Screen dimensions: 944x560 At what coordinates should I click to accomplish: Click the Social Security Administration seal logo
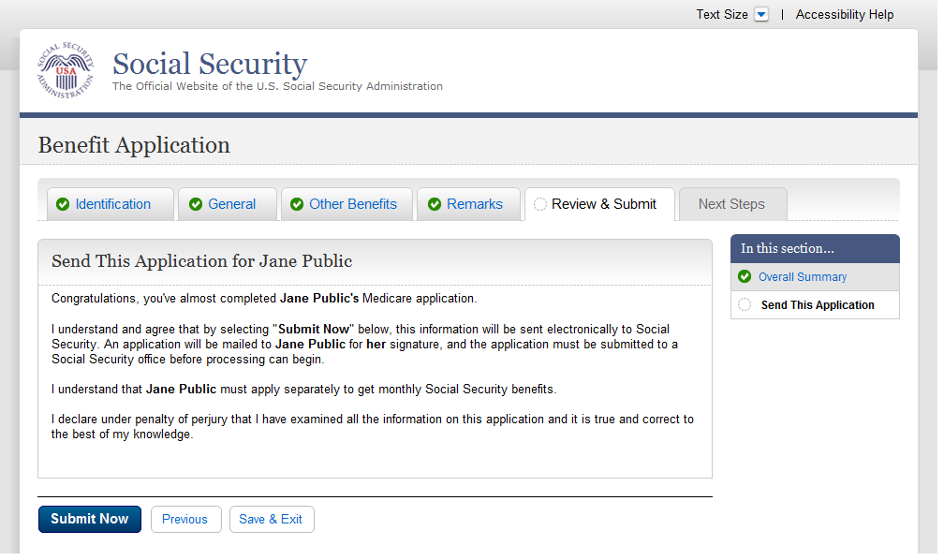(x=66, y=70)
